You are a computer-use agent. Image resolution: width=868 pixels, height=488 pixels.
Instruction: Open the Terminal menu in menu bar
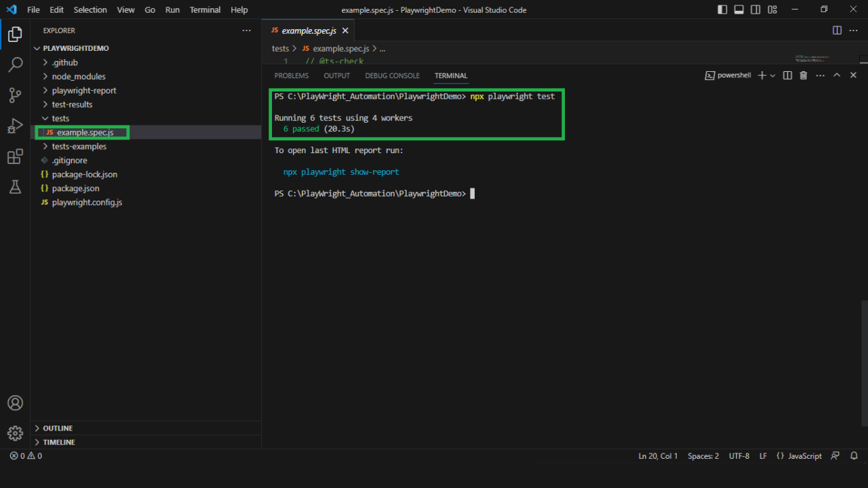point(205,10)
